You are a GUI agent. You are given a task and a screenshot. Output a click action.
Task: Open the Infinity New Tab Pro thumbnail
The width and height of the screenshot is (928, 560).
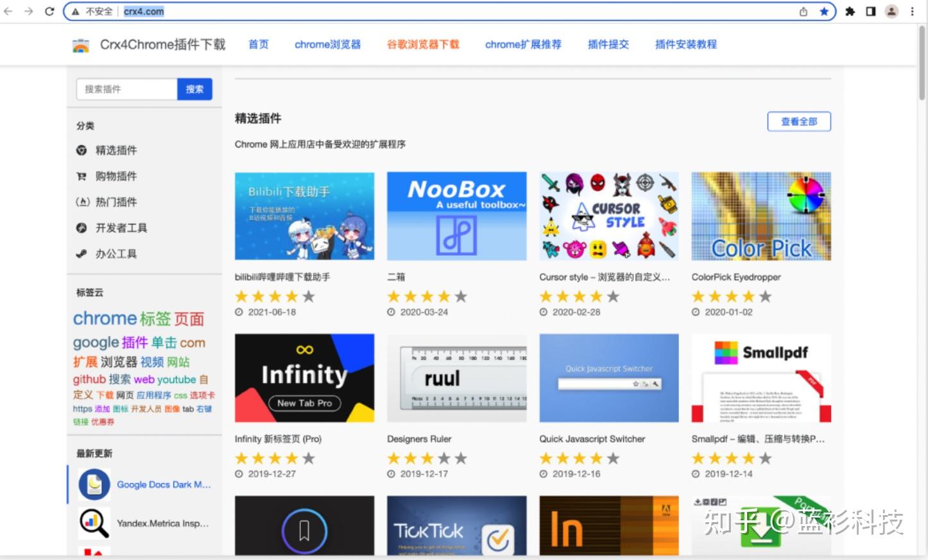click(x=304, y=378)
